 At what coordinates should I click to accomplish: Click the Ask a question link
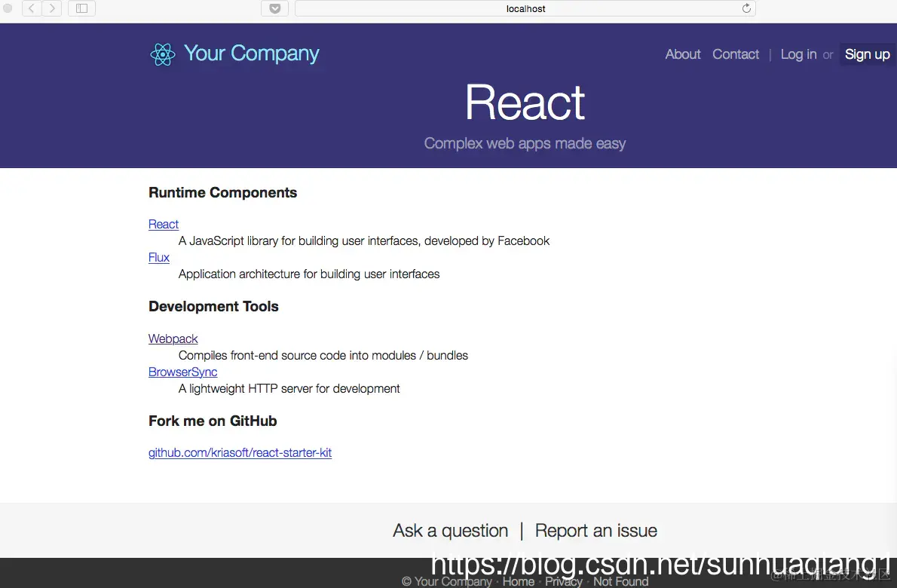click(450, 531)
